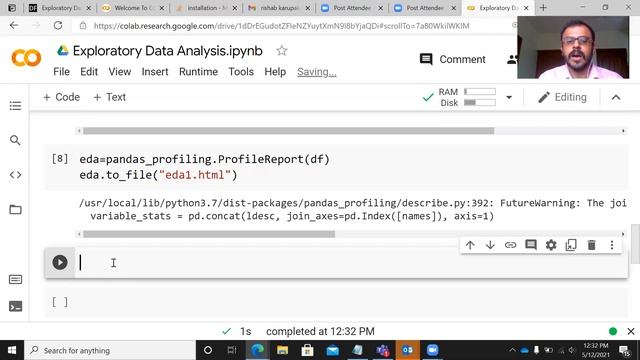Expand the RAM and Disk connection dropdown

[509, 97]
